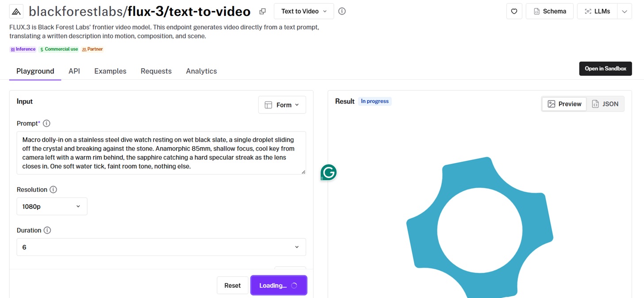Switch to the API tab
The image size is (644, 298).
coord(74,71)
